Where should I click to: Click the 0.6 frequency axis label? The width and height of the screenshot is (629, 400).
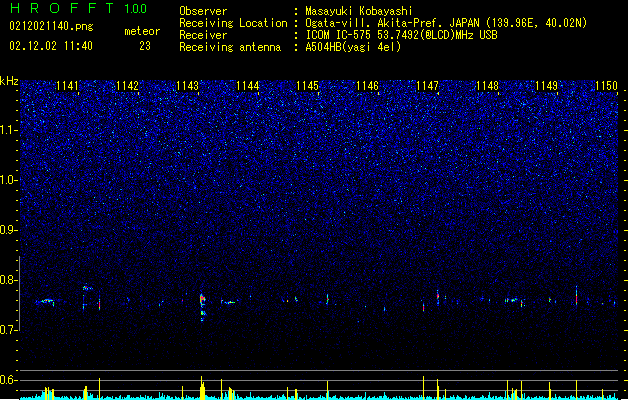point(8,380)
